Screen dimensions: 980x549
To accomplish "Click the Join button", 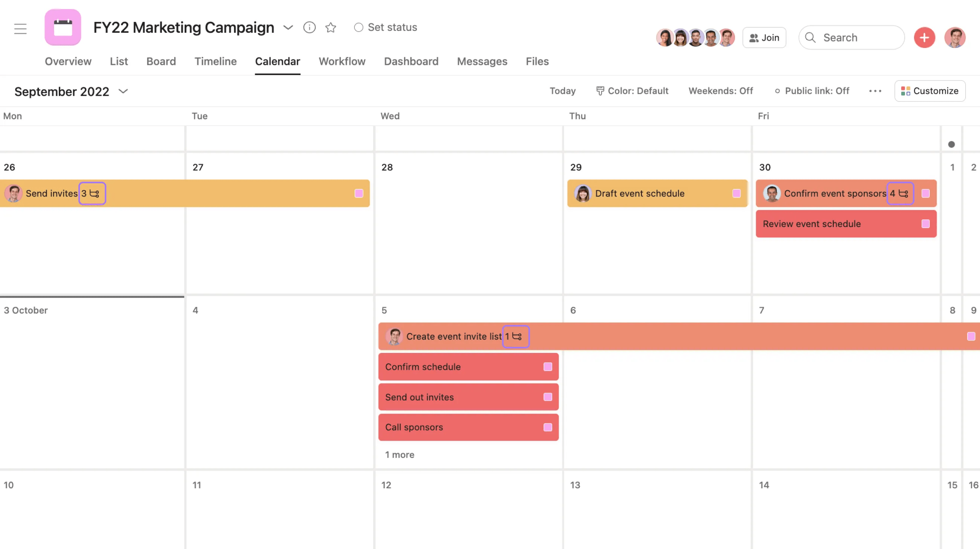I will pos(764,37).
